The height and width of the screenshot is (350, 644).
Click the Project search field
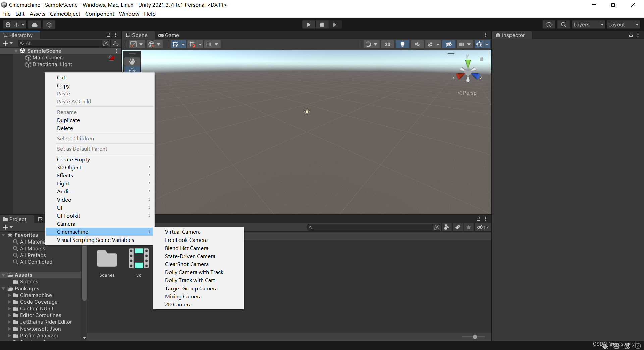(371, 227)
